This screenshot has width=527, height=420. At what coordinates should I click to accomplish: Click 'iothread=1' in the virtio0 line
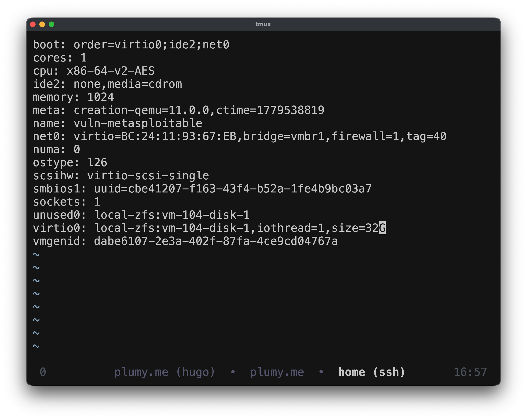[290, 228]
